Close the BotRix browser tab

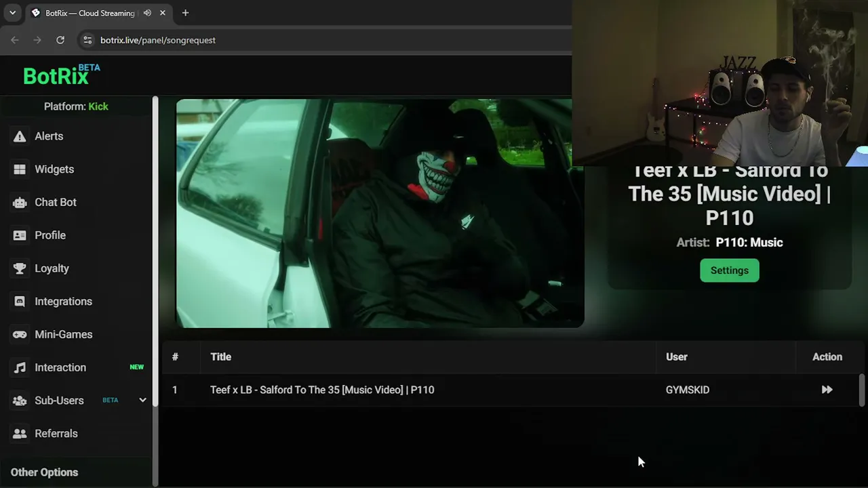click(x=163, y=13)
